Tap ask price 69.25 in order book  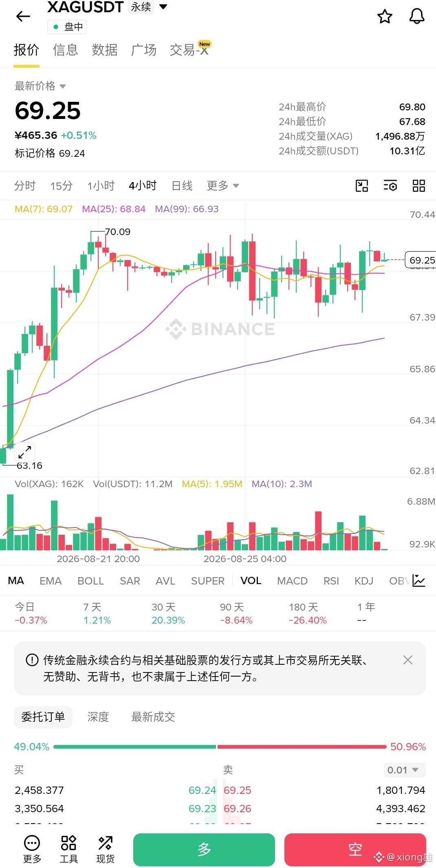238,790
